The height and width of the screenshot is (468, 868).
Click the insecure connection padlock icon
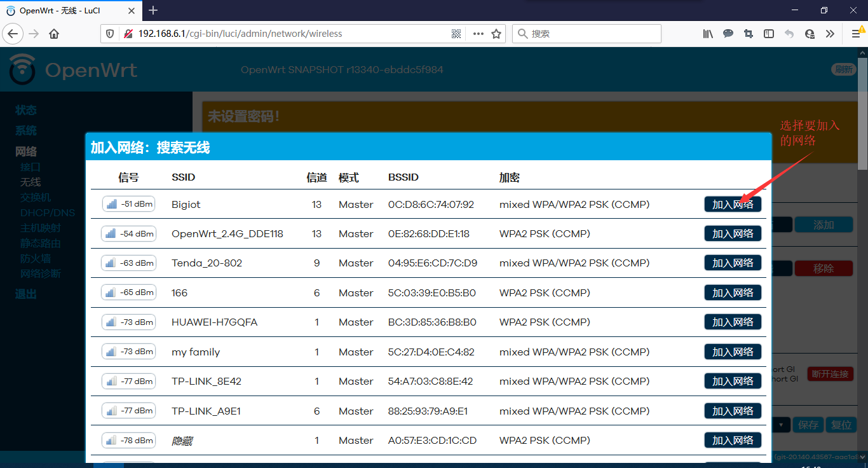[128, 34]
